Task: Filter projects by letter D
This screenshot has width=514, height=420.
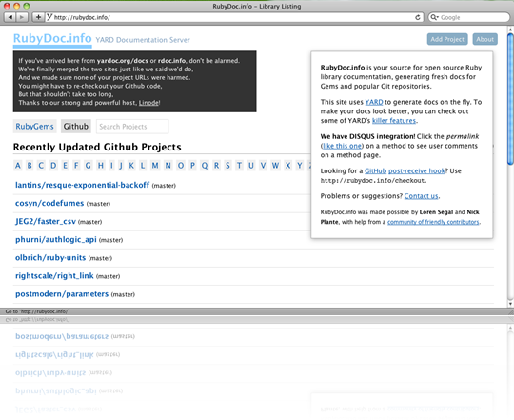Action: pos(53,166)
